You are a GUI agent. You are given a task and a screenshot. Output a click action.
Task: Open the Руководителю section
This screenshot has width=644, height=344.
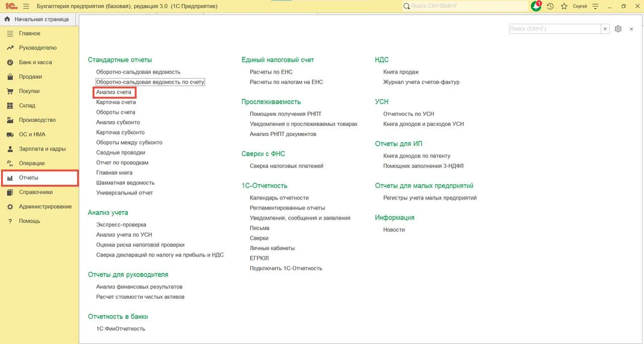[x=39, y=48]
